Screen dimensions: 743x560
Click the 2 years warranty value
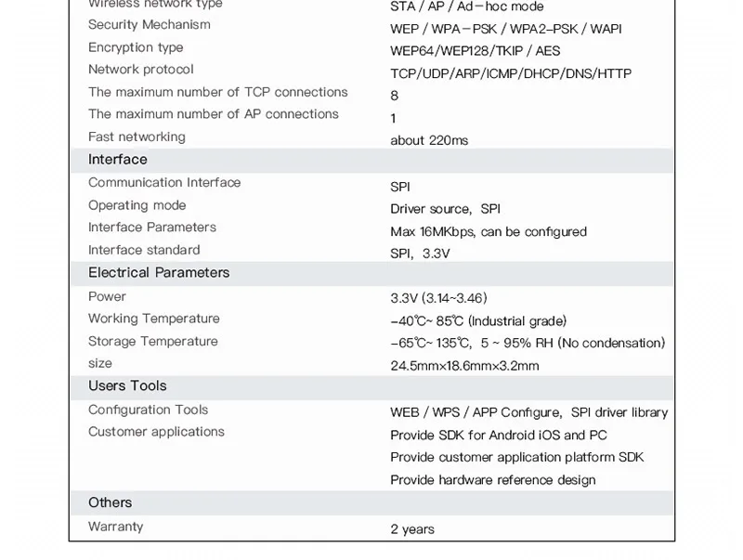click(412, 529)
